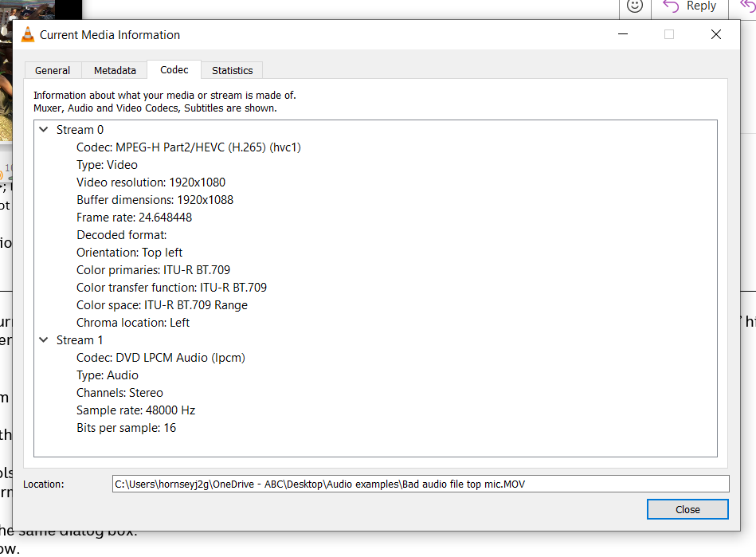Select the 'Codec: MPEG-H Part2/HEVC (H.265) (hvc1)' row
The height and width of the screenshot is (557, 756).
(189, 147)
